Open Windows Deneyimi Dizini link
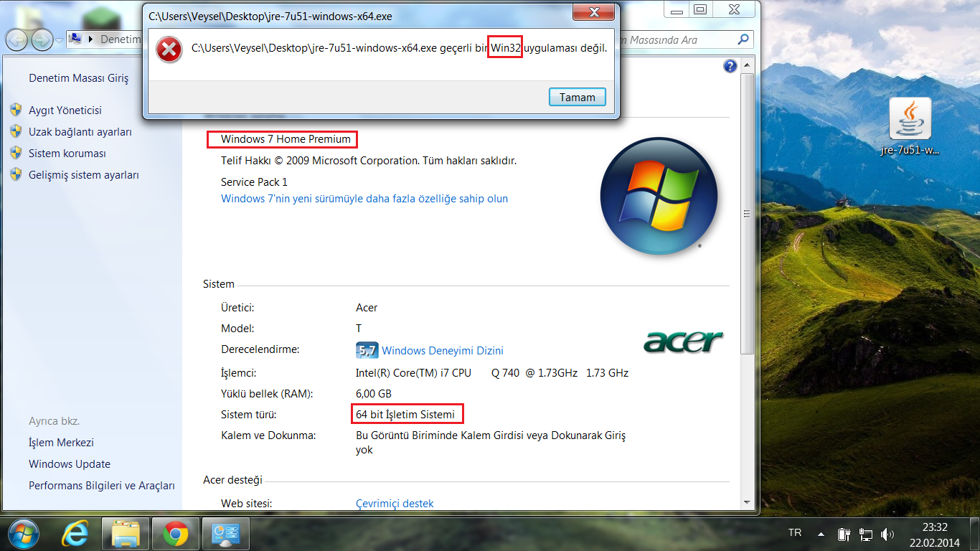 pos(443,351)
